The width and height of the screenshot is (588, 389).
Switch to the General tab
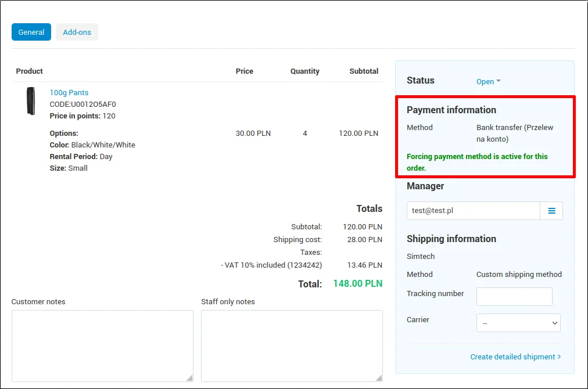pyautogui.click(x=31, y=32)
